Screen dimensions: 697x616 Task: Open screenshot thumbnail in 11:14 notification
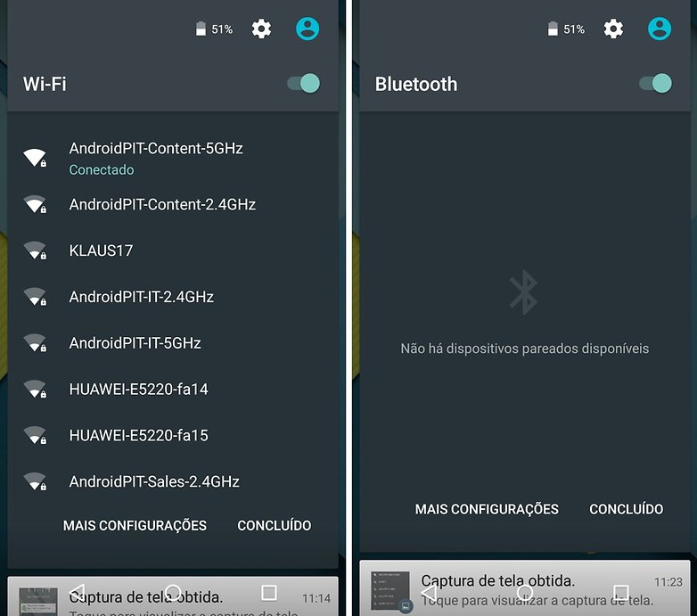(x=37, y=602)
